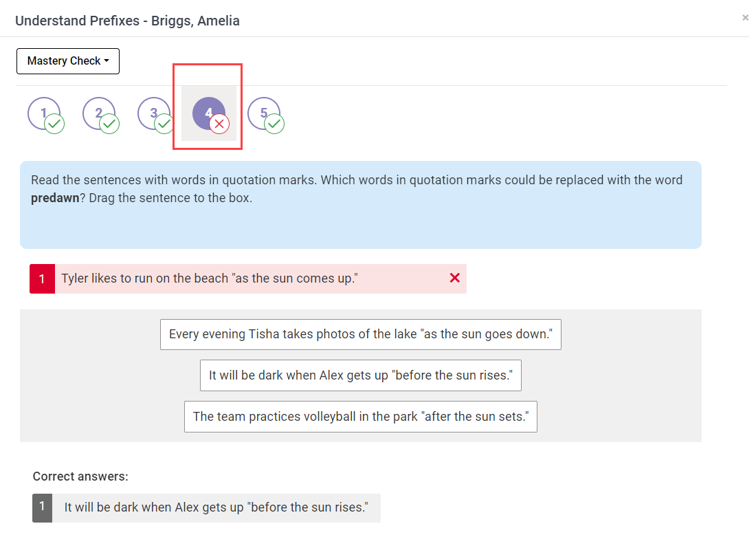Select question 3 progress circle
The height and width of the screenshot is (537, 756).
click(x=155, y=113)
